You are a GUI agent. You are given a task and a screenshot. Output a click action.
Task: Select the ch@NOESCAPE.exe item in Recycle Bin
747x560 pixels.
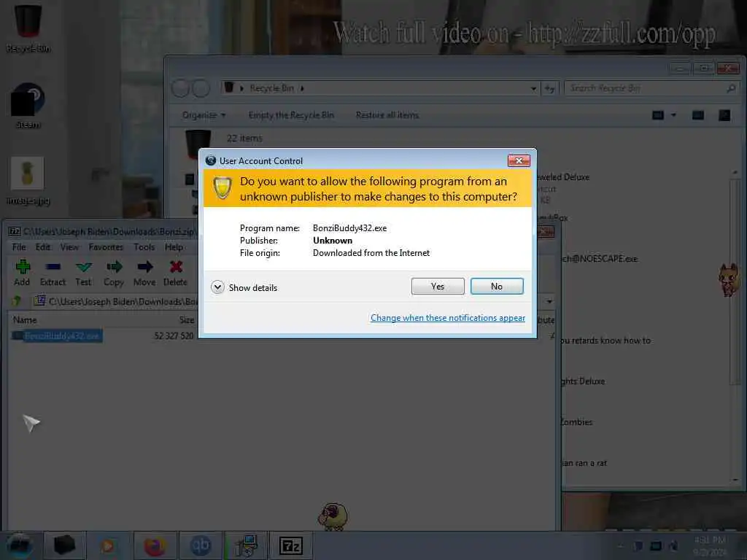tap(600, 259)
